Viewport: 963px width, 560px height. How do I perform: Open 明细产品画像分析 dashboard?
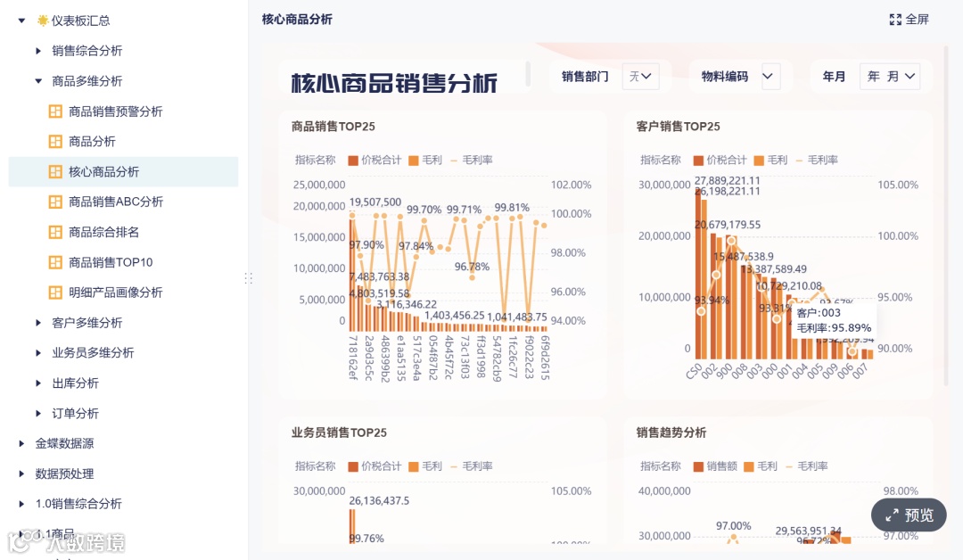click(x=115, y=292)
